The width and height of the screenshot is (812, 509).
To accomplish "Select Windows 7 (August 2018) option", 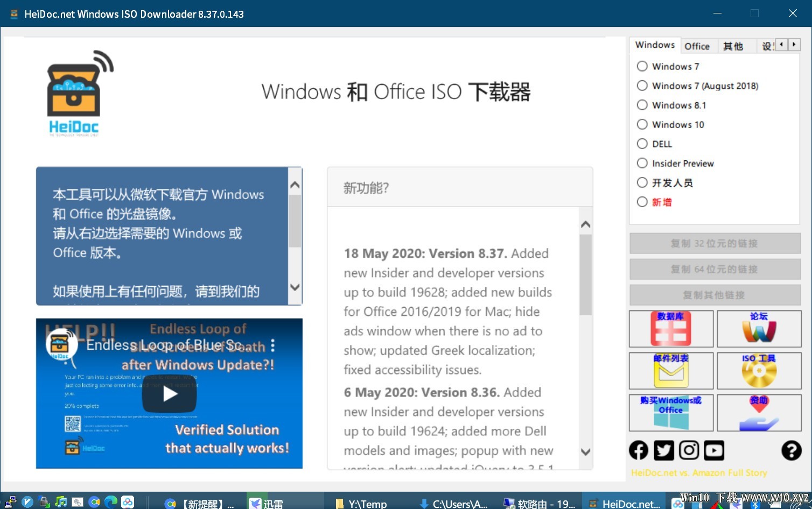I will point(697,86).
